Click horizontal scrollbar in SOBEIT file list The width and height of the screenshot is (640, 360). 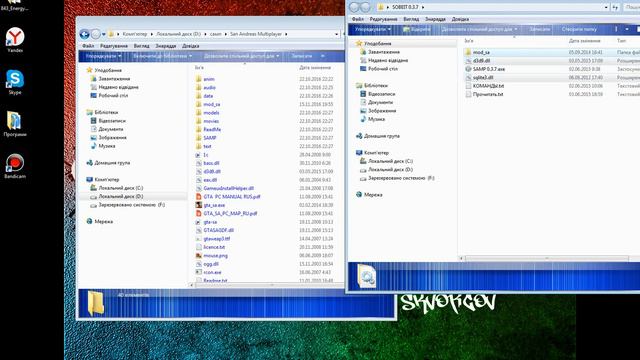point(547,258)
